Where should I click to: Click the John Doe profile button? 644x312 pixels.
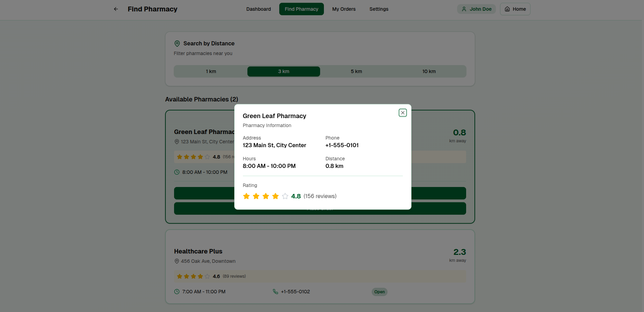click(476, 9)
